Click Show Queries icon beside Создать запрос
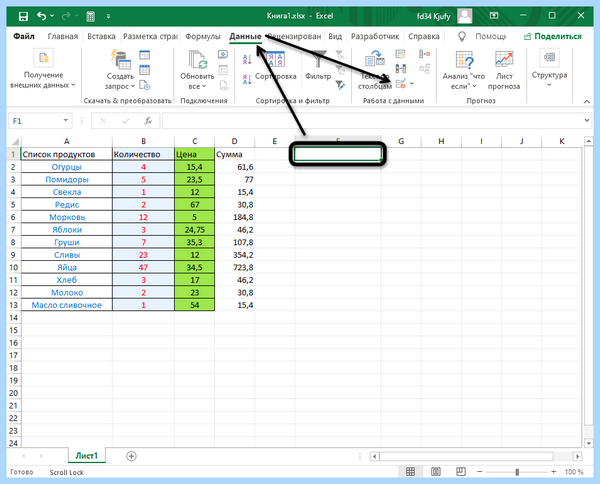The width and height of the screenshot is (600, 484). tap(145, 55)
